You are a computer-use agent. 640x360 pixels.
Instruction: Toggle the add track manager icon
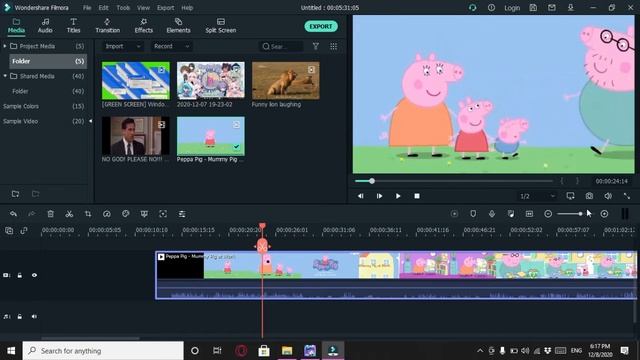point(9,231)
